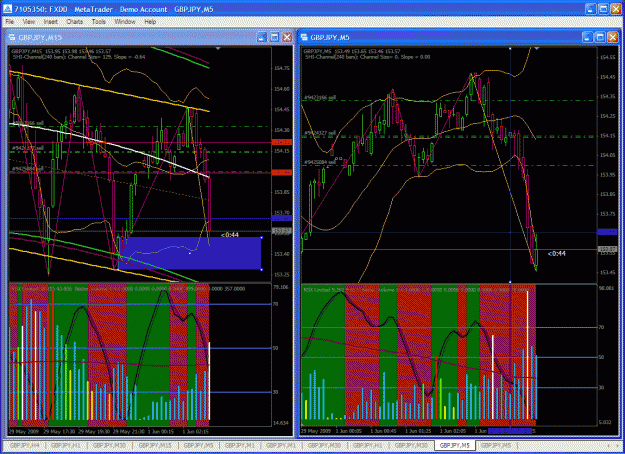Image resolution: width=625 pixels, height=454 pixels.
Task: Minimize the main MetaTrader window
Action: click(x=591, y=9)
